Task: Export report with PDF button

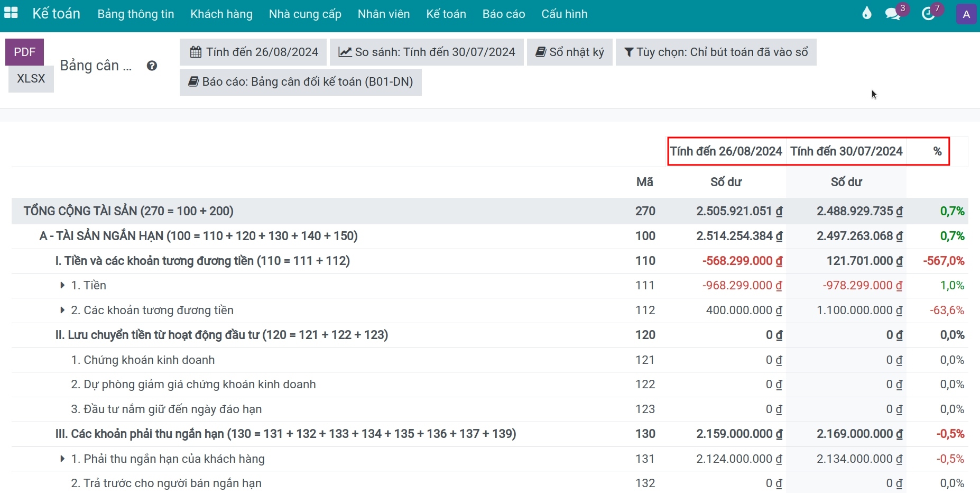Action: tap(24, 52)
